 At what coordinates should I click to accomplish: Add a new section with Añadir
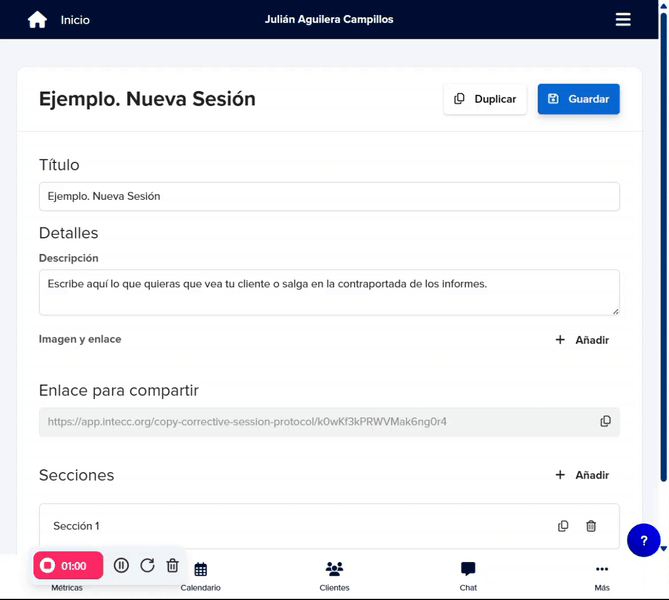pyautogui.click(x=582, y=475)
